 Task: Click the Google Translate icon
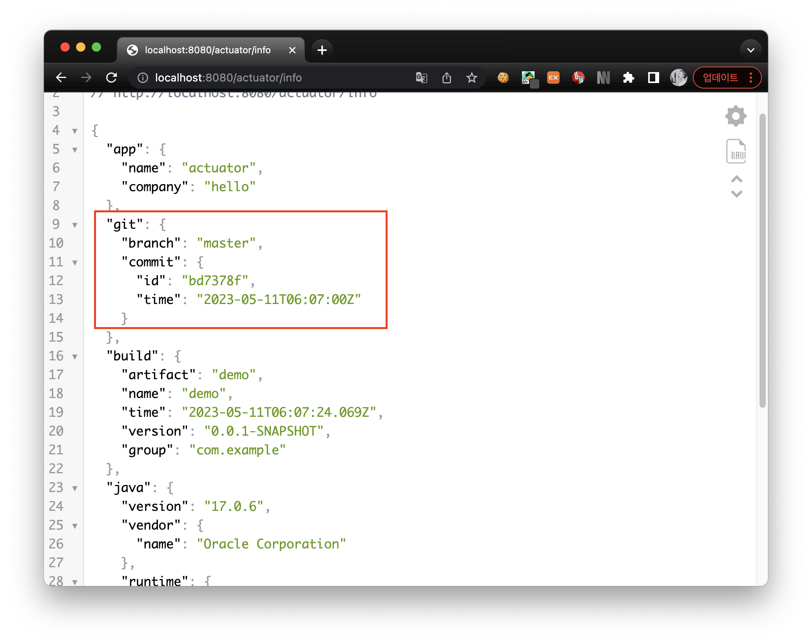tap(421, 78)
